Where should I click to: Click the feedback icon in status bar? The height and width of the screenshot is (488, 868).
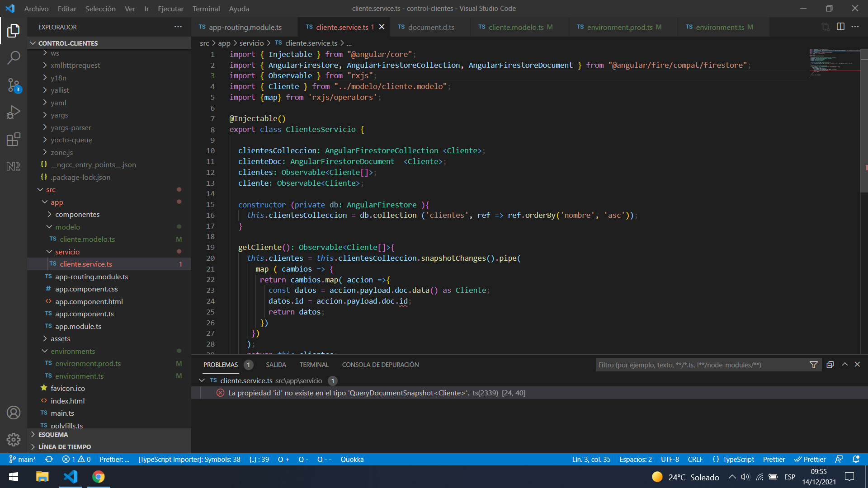(839, 459)
